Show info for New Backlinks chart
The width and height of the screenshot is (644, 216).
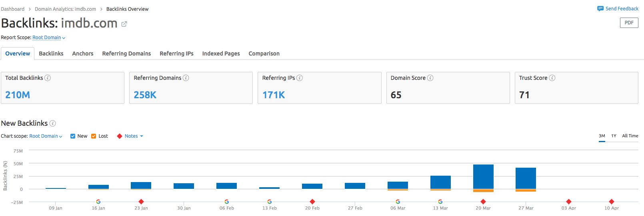tap(52, 123)
